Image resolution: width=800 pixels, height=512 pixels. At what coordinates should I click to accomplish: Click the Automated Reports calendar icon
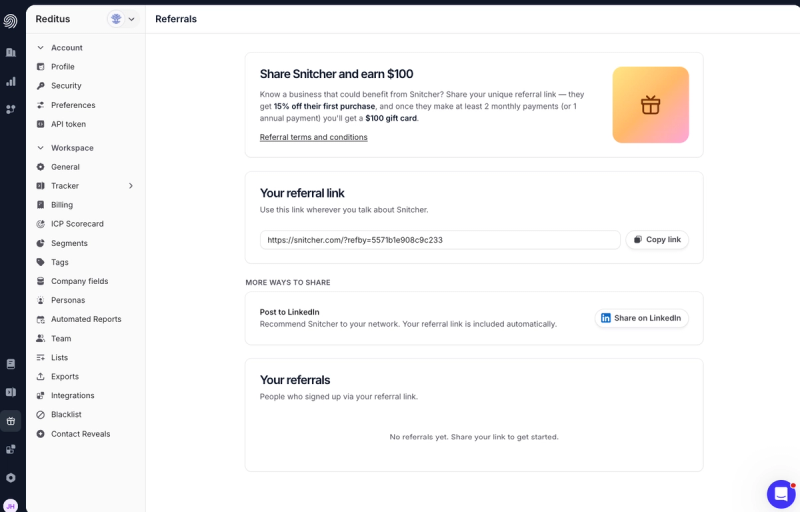(x=41, y=319)
